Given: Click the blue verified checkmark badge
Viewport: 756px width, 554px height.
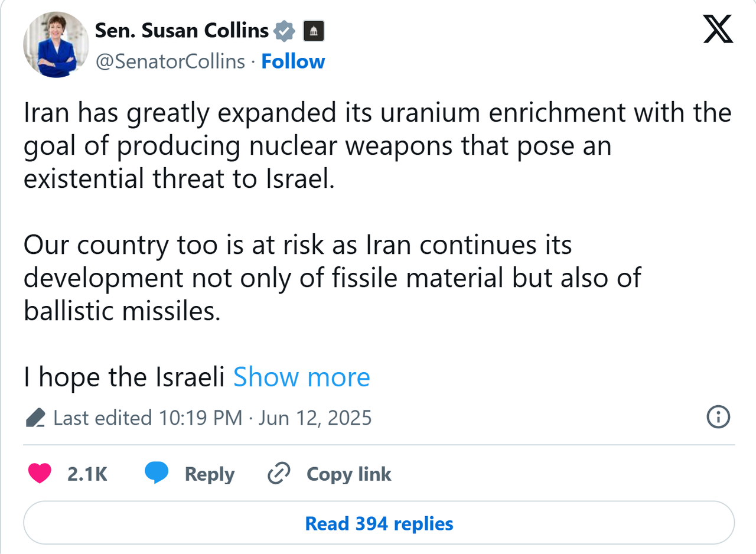Looking at the screenshot, I should click(285, 31).
